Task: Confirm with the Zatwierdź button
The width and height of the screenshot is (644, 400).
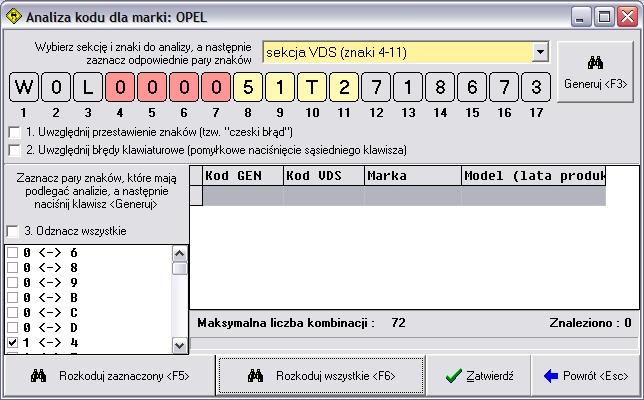Action: (479, 376)
